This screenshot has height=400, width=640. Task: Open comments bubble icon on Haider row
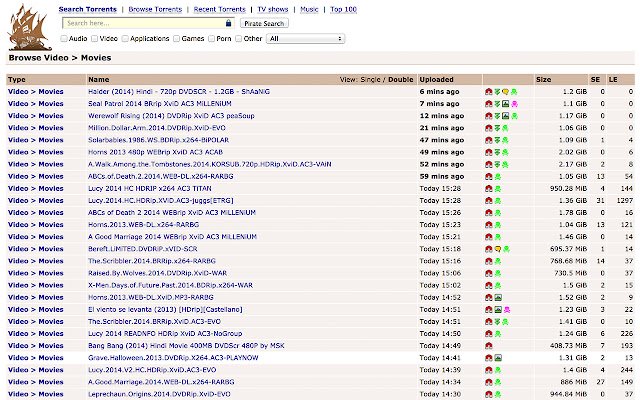click(505, 92)
